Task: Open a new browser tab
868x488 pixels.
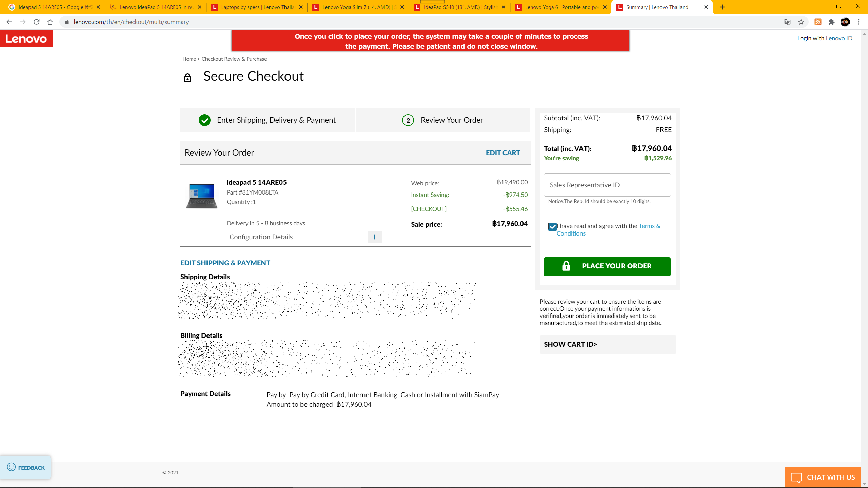Action: 722,7
